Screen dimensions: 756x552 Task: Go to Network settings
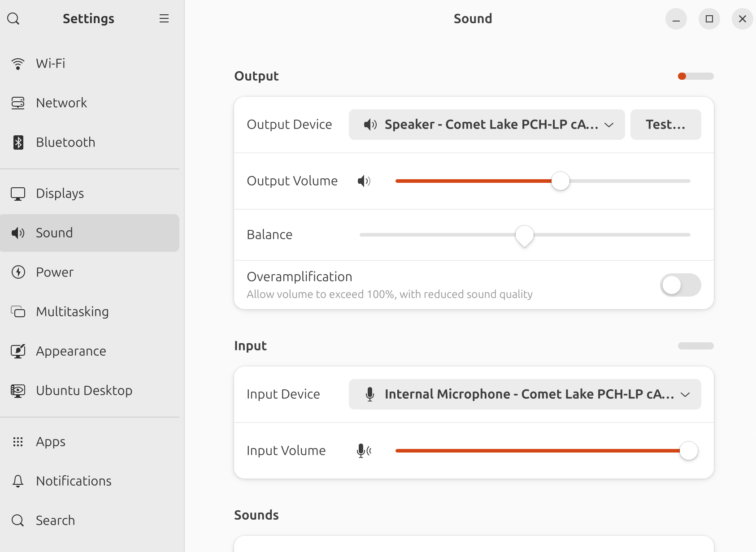click(x=90, y=103)
